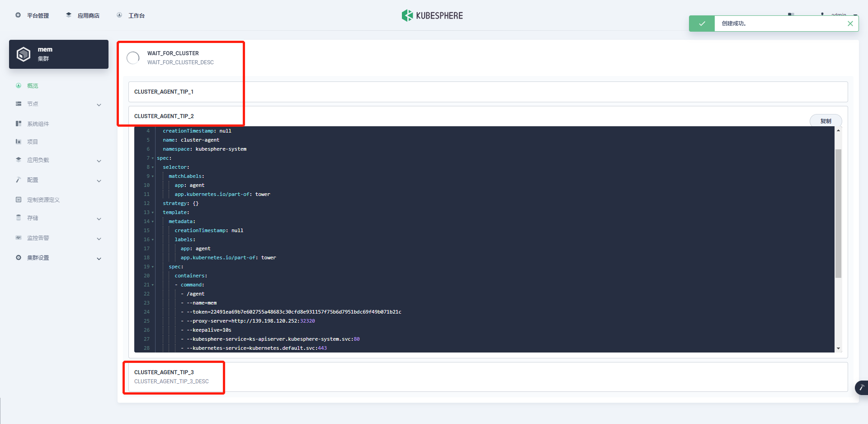The image size is (868, 424).
Task: Expand the 应用负载 menu chevron
Action: [99, 161]
